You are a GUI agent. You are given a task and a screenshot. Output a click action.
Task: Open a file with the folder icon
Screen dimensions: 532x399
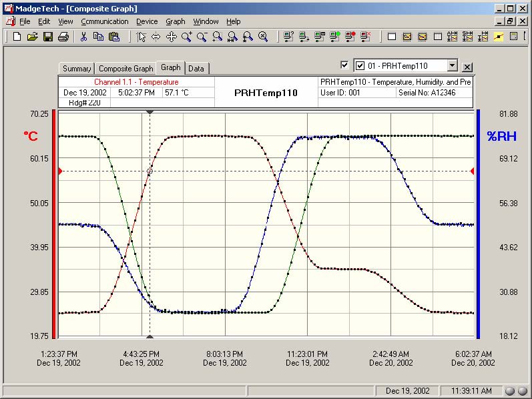click(33, 36)
